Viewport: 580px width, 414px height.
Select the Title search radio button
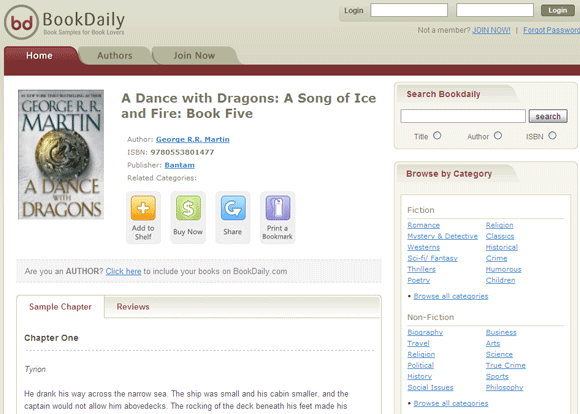pos(437,135)
